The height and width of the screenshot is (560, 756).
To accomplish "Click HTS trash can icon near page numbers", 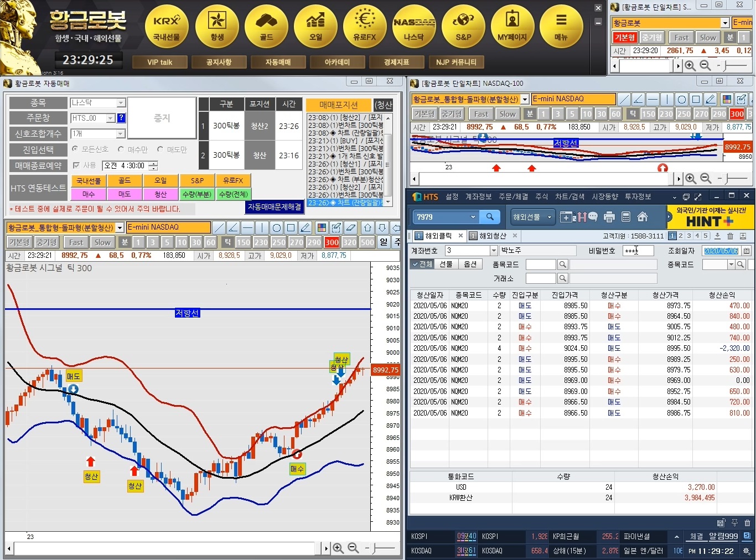I will point(730,236).
